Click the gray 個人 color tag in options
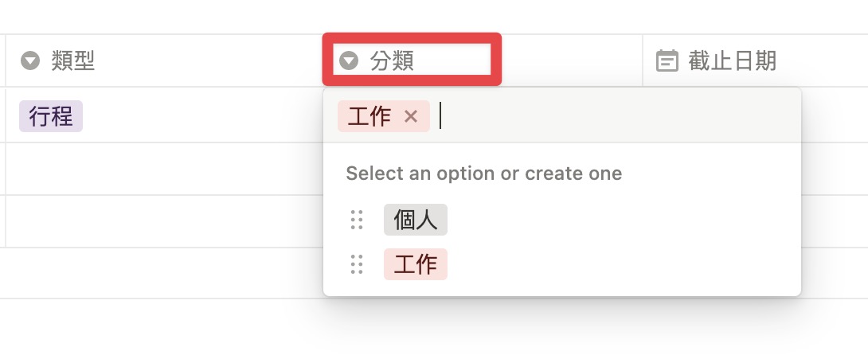Image resolution: width=868 pixels, height=355 pixels. tap(415, 220)
